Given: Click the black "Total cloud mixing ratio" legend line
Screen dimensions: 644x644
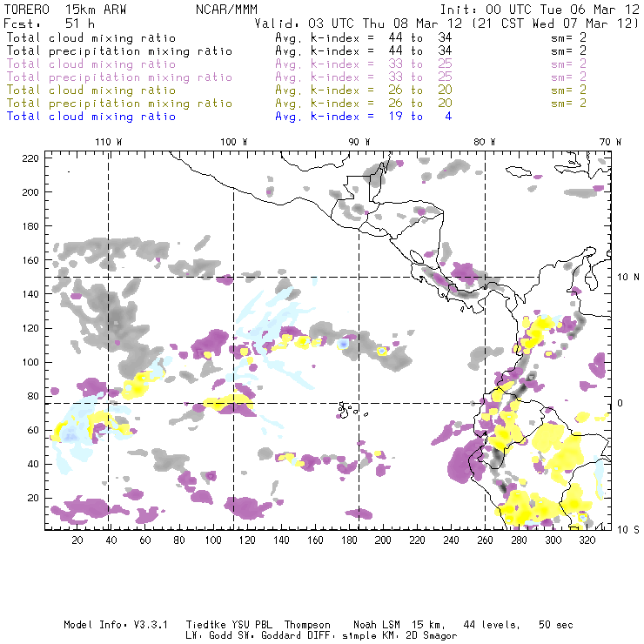Looking at the screenshot, I should [x=91, y=38].
